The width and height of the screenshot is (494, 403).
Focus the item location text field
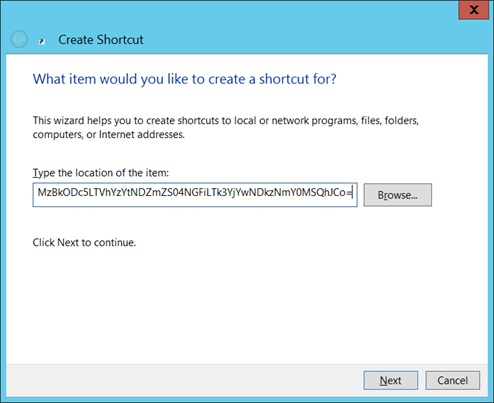click(x=195, y=195)
